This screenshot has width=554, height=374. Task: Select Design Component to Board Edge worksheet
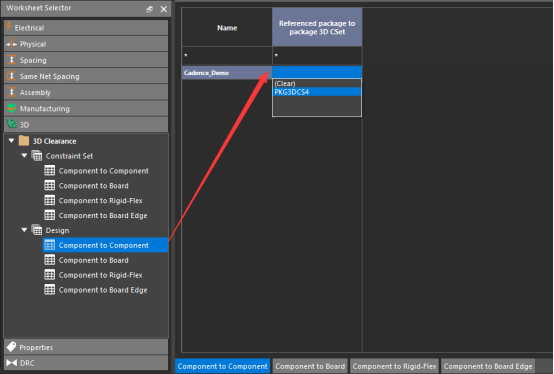103,290
